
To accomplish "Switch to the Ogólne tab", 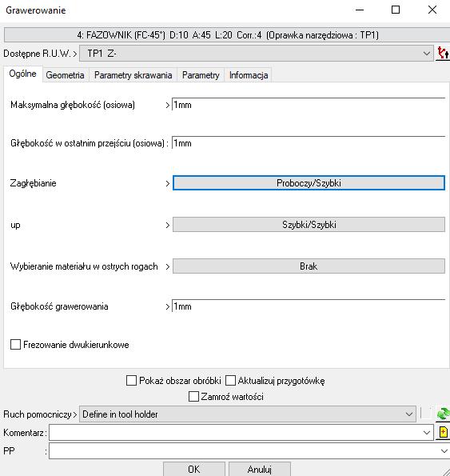I will point(22,74).
